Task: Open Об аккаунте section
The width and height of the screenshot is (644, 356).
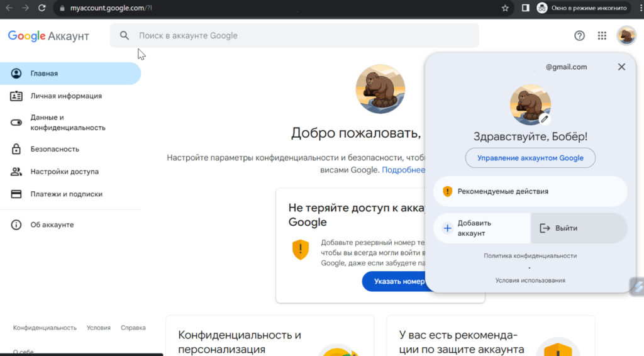Action: click(70, 225)
